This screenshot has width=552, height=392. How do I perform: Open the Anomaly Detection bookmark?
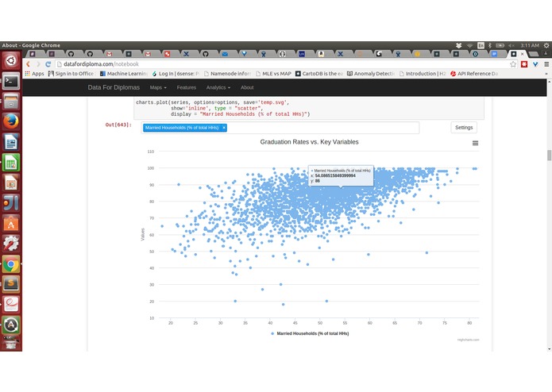click(x=371, y=74)
